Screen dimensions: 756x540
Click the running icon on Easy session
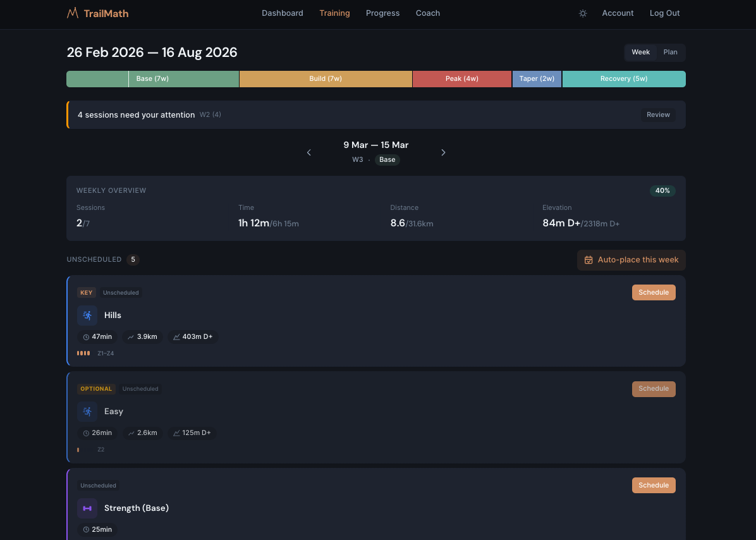coord(87,412)
